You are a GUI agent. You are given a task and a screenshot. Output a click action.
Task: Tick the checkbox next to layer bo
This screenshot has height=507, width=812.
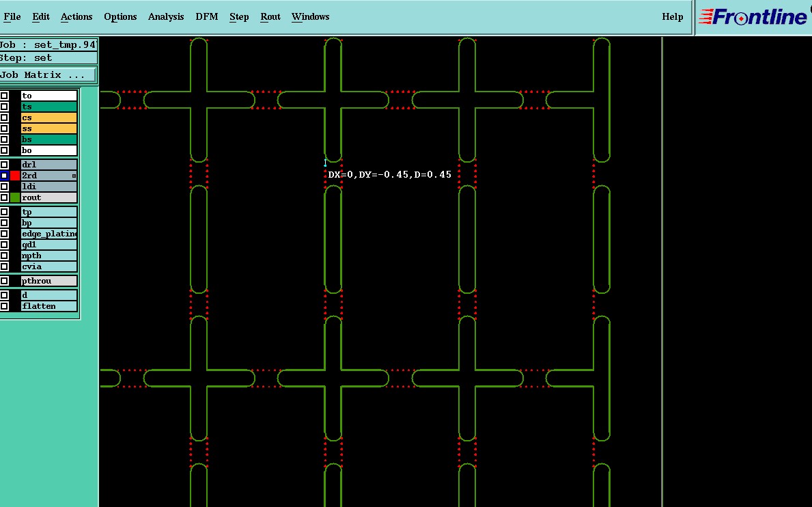point(4,150)
